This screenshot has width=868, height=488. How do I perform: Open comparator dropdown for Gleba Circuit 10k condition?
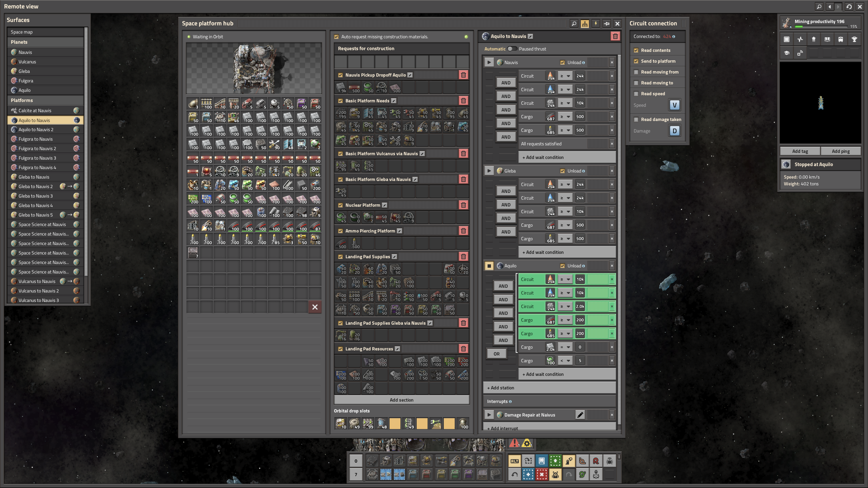pos(565,211)
